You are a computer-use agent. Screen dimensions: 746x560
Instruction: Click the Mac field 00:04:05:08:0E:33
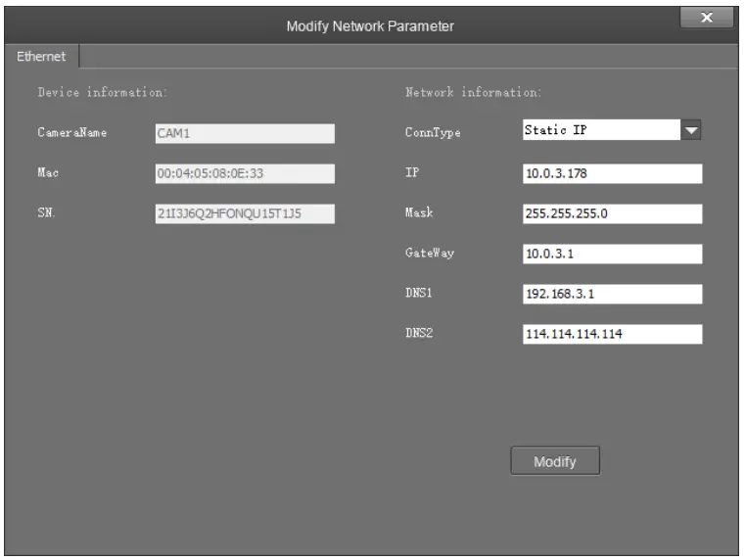click(245, 173)
